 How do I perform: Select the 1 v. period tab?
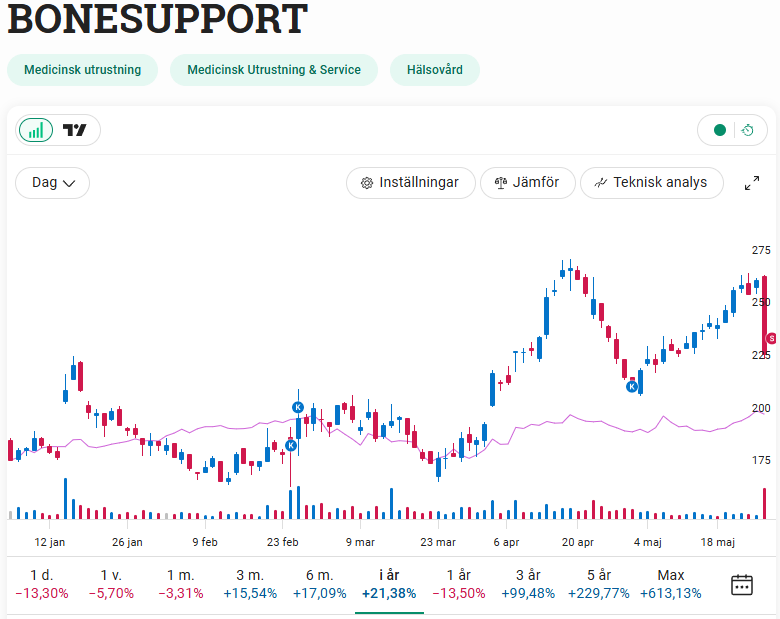click(x=111, y=584)
